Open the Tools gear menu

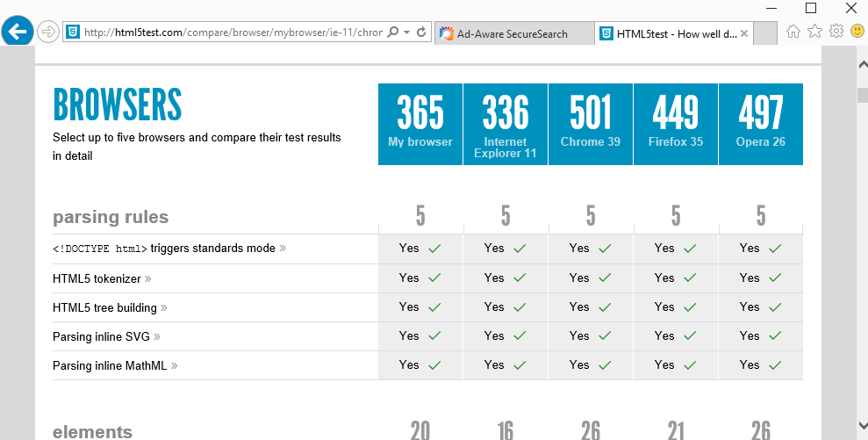(x=836, y=31)
